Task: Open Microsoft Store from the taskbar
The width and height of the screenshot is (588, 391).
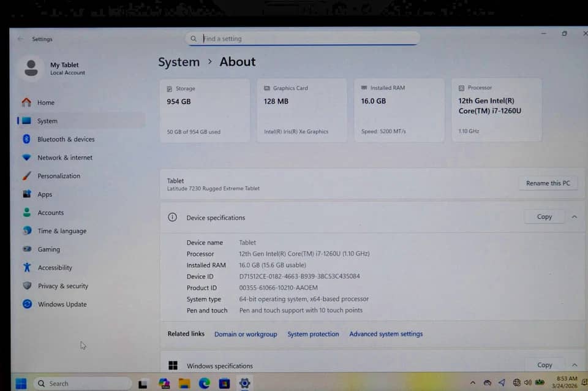Action: click(x=224, y=384)
